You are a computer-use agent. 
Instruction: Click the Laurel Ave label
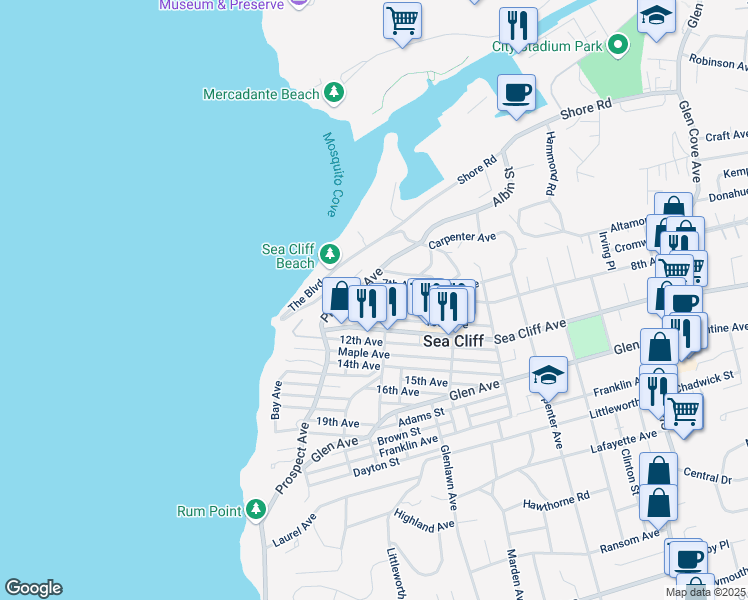294,530
